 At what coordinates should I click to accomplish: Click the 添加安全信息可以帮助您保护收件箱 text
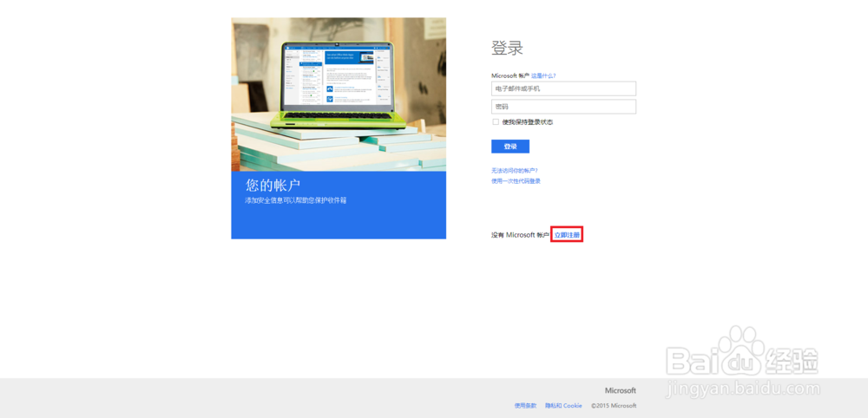tap(296, 200)
